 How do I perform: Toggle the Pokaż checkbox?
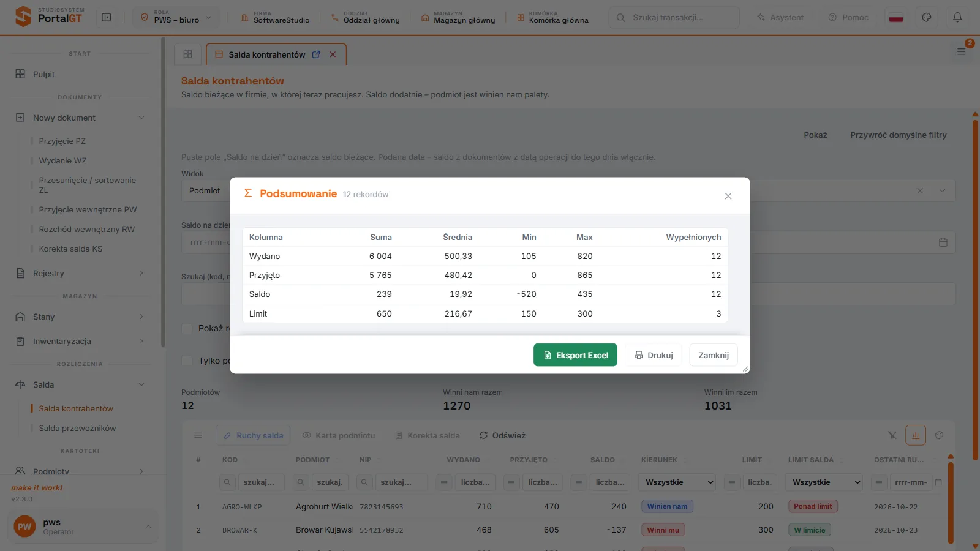(x=187, y=328)
